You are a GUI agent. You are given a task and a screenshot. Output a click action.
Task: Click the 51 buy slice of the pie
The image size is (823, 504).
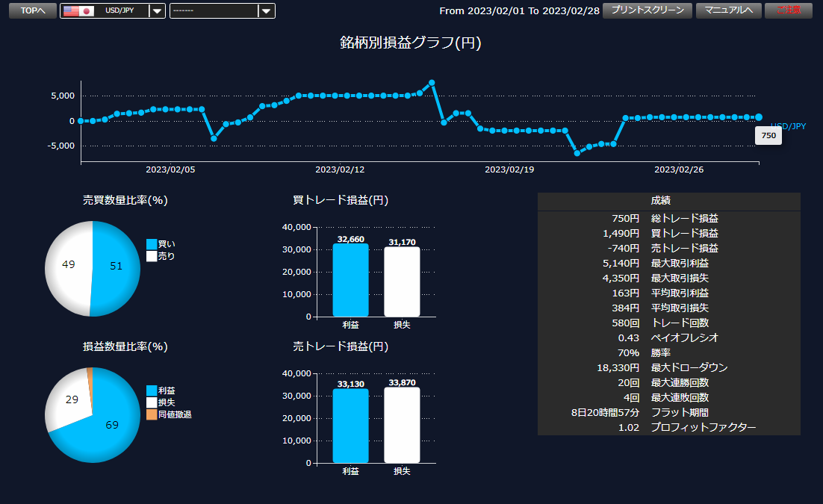pyautogui.click(x=116, y=266)
